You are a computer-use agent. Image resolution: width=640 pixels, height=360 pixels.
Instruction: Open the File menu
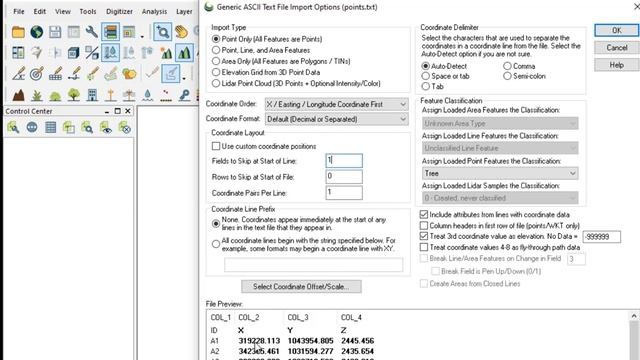coord(19,11)
